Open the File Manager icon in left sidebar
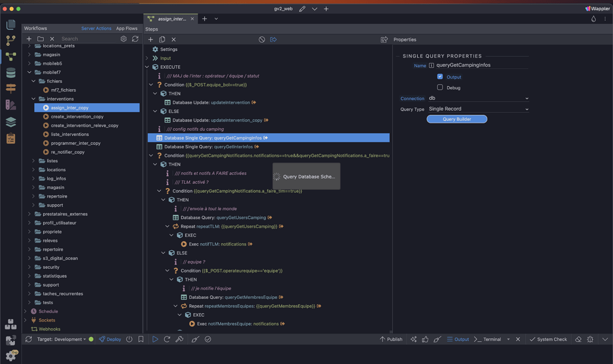 tap(10, 25)
